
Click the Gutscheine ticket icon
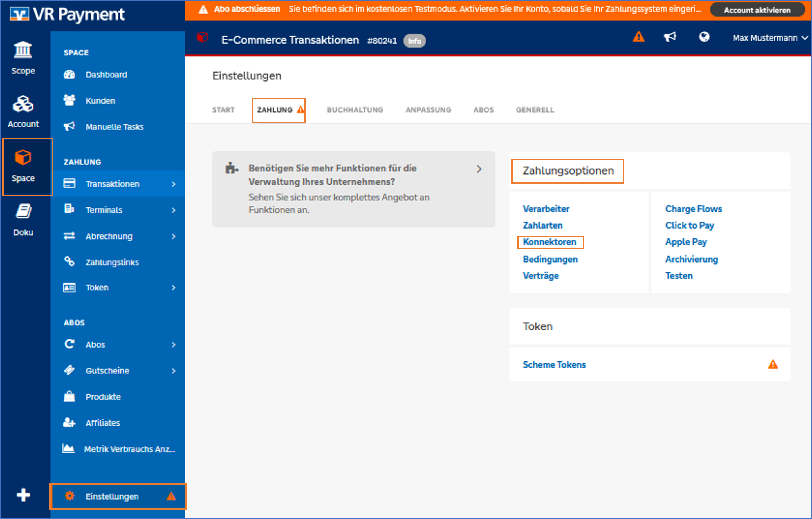(x=69, y=370)
